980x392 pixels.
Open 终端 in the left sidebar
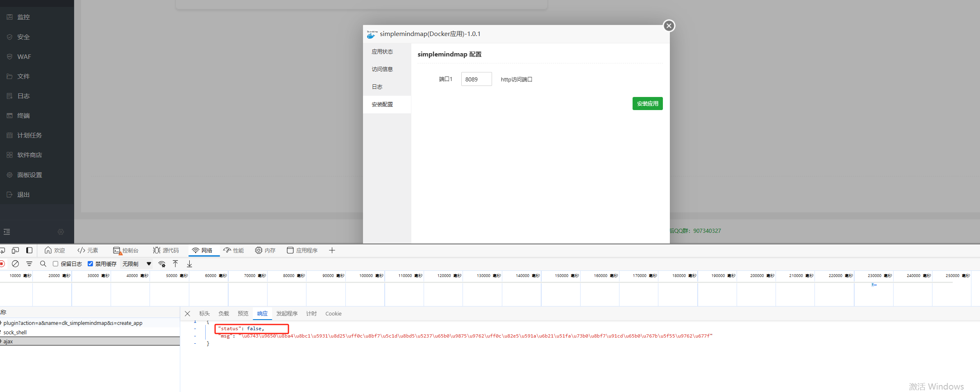(x=23, y=115)
